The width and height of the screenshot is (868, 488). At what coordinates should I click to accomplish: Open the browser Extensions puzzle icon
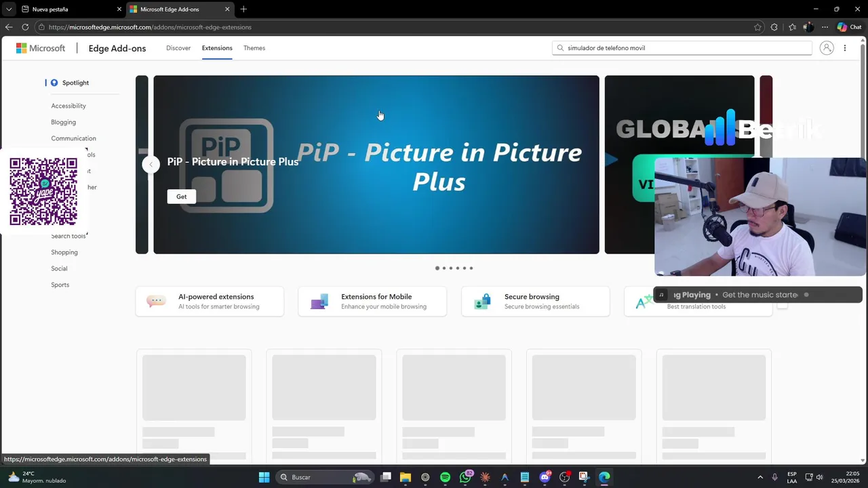pyautogui.click(x=774, y=27)
